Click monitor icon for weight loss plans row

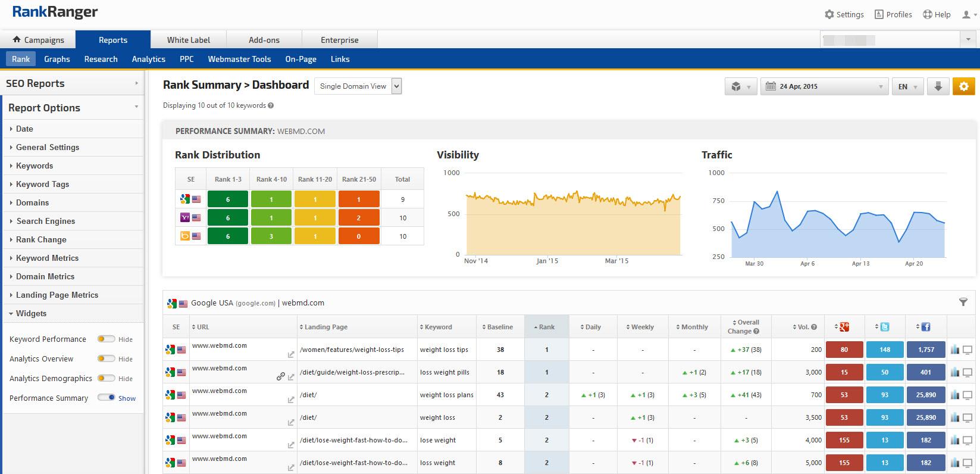point(968,395)
